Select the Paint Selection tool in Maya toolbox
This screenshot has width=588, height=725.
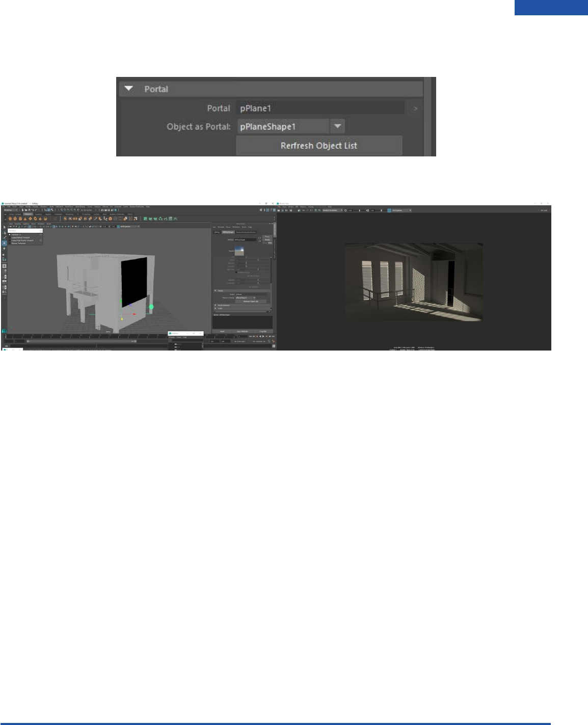pyautogui.click(x=5, y=237)
